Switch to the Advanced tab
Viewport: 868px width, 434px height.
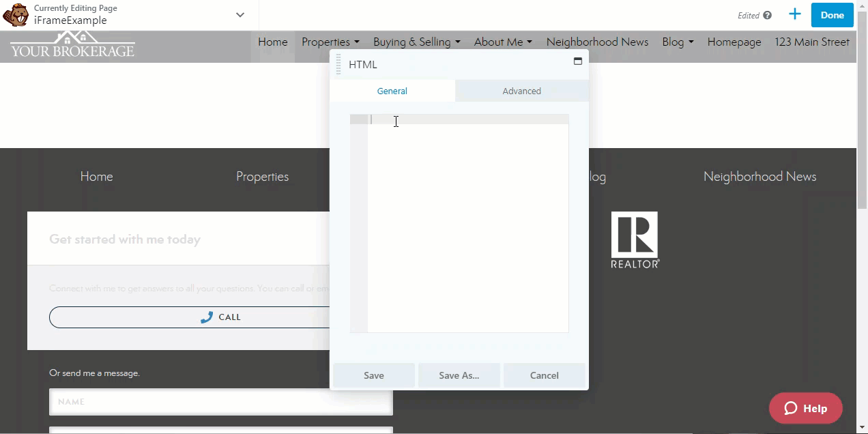click(x=521, y=91)
